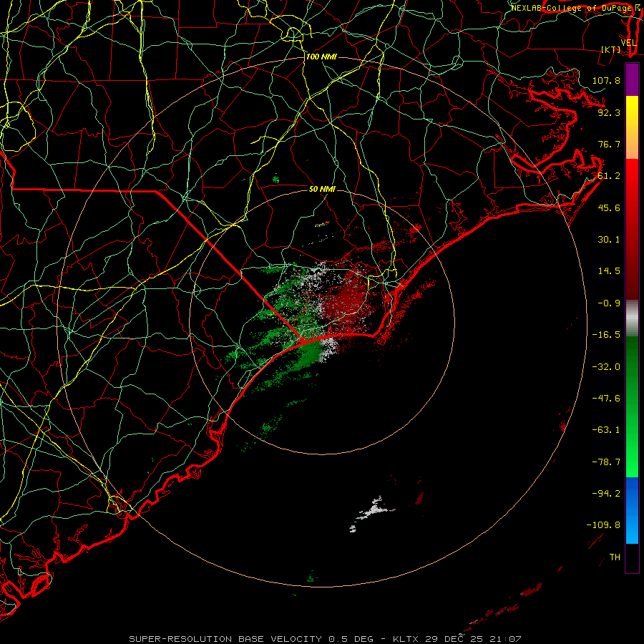
Task: Select the 76.7 scale value
Action: (x=609, y=144)
